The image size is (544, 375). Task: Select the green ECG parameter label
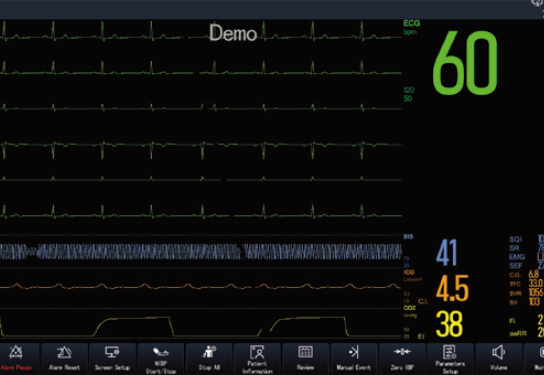(x=411, y=23)
